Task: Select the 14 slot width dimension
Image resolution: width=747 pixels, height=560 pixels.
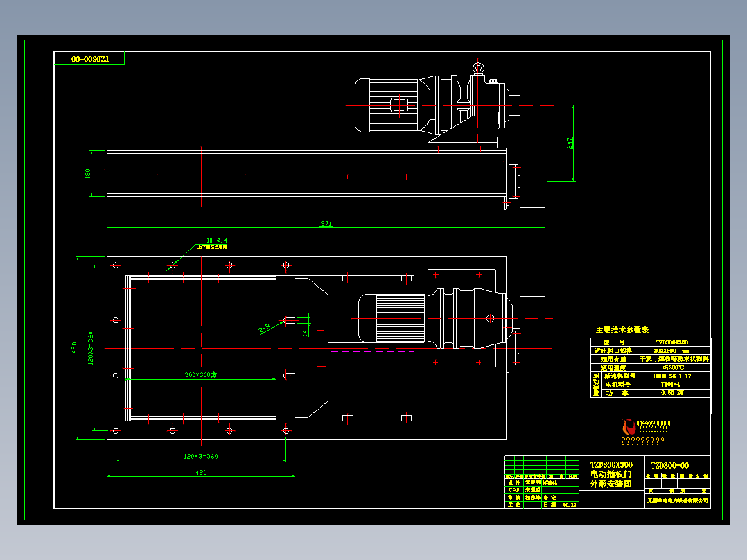Action: click(305, 333)
